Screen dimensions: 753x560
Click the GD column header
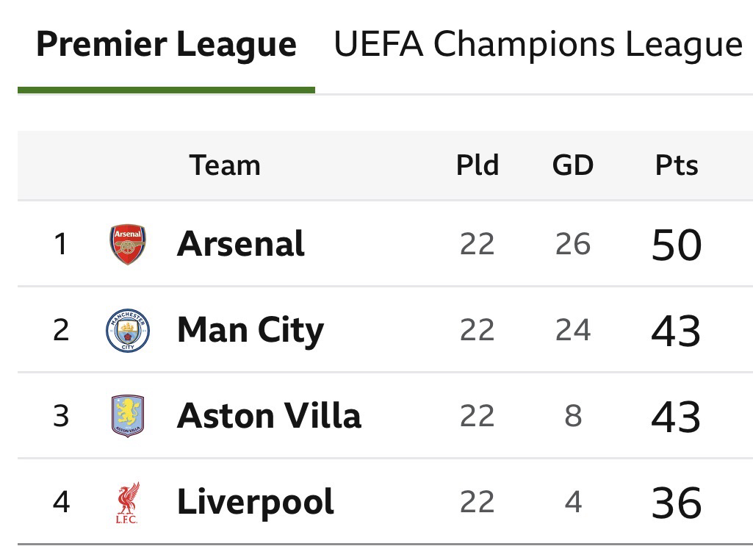pyautogui.click(x=573, y=165)
